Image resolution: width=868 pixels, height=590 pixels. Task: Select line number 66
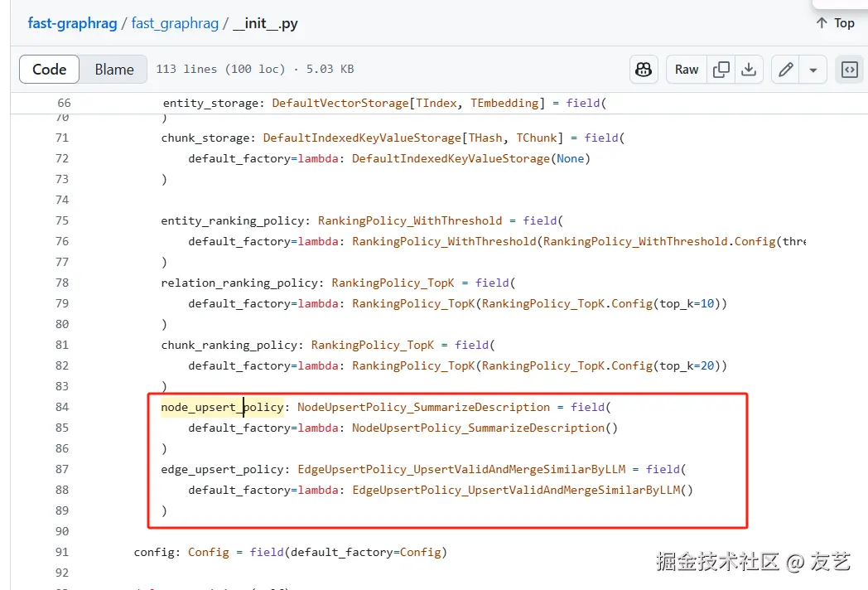pos(64,103)
